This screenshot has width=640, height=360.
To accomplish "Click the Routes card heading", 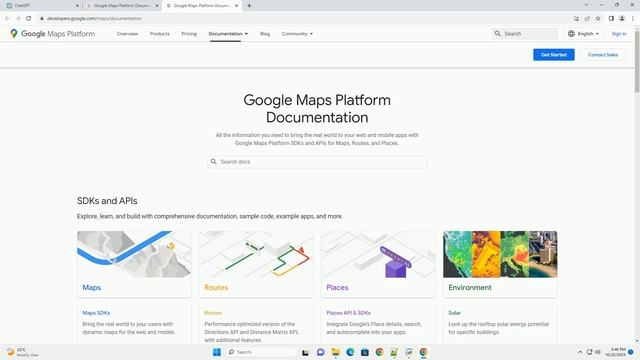I will click(216, 287).
